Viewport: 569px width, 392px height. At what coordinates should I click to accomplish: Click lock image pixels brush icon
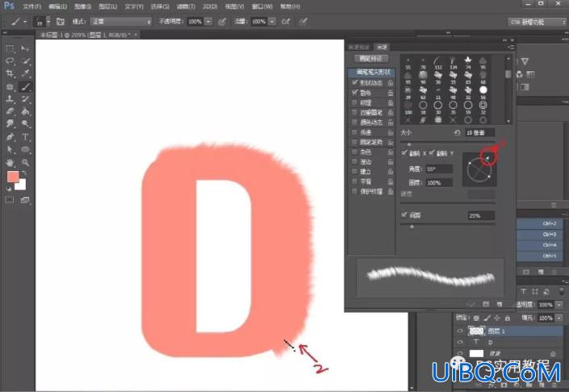[487, 318]
